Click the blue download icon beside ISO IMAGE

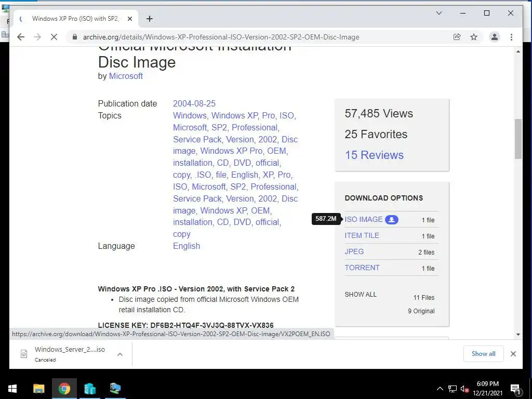click(x=392, y=220)
